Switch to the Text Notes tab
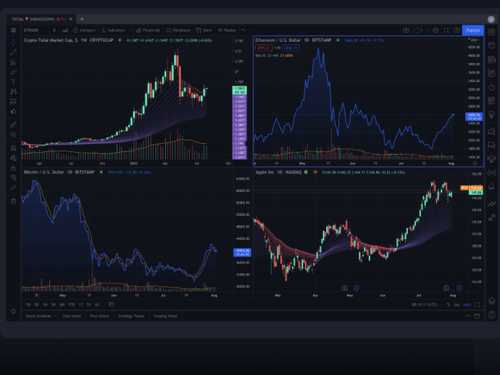The height and width of the screenshot is (375, 500). pyautogui.click(x=72, y=316)
